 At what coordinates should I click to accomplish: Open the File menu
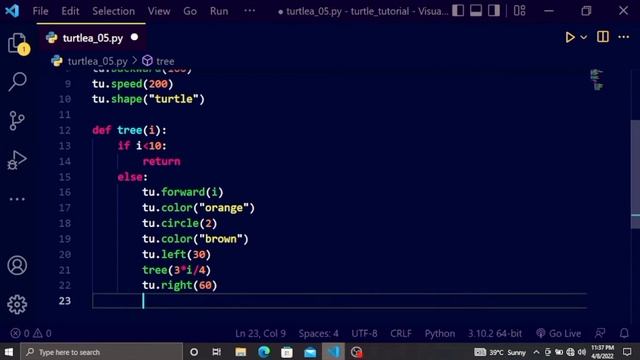pyautogui.click(x=40, y=11)
